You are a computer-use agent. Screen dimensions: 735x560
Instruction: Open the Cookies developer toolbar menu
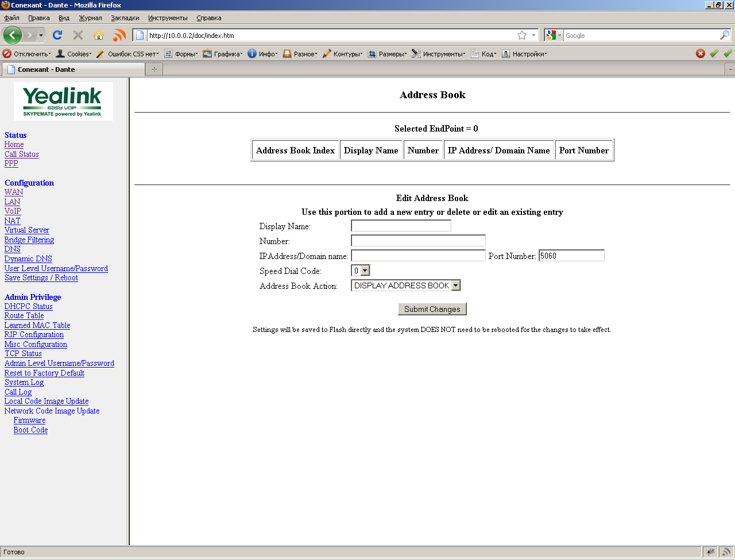[x=73, y=53]
